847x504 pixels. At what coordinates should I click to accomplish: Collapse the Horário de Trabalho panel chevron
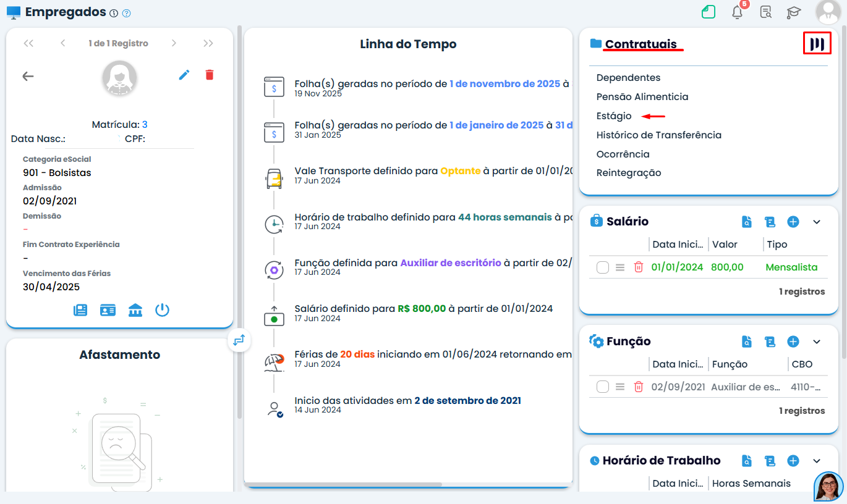(x=817, y=461)
